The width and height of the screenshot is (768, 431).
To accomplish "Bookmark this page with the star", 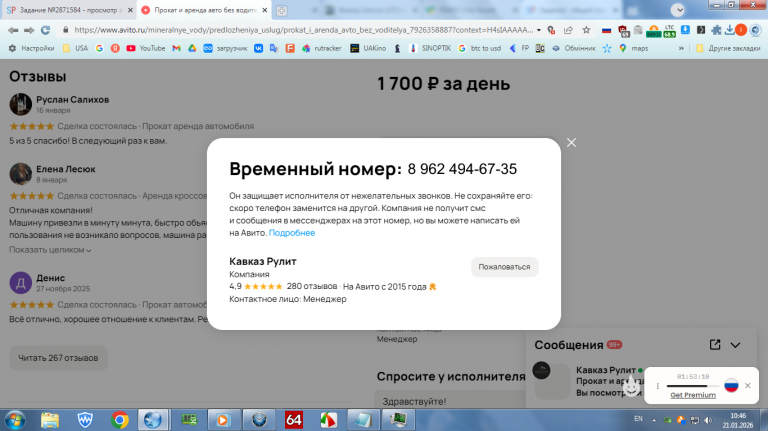I will click(586, 30).
